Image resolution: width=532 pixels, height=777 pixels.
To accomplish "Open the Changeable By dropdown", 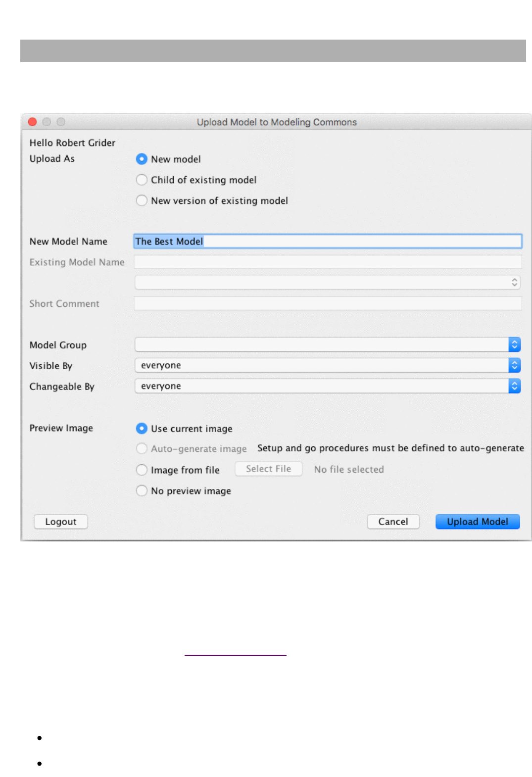I will pos(328,386).
